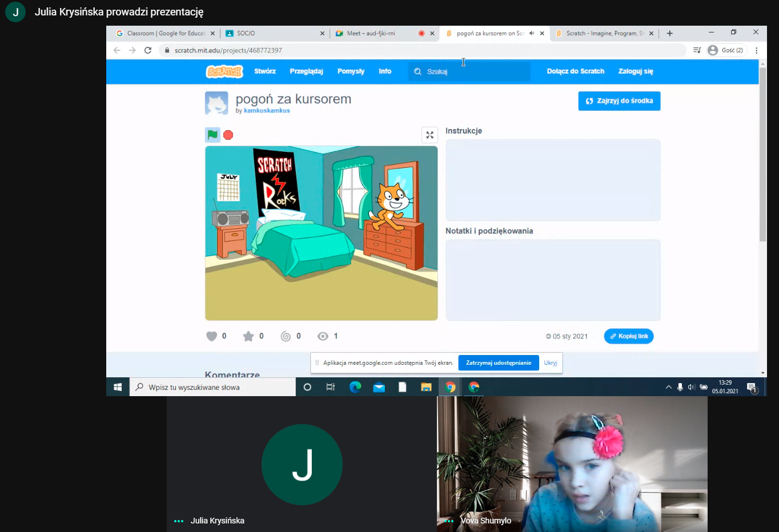Click the remix spiral icon
The image size is (779, 532).
286,336
